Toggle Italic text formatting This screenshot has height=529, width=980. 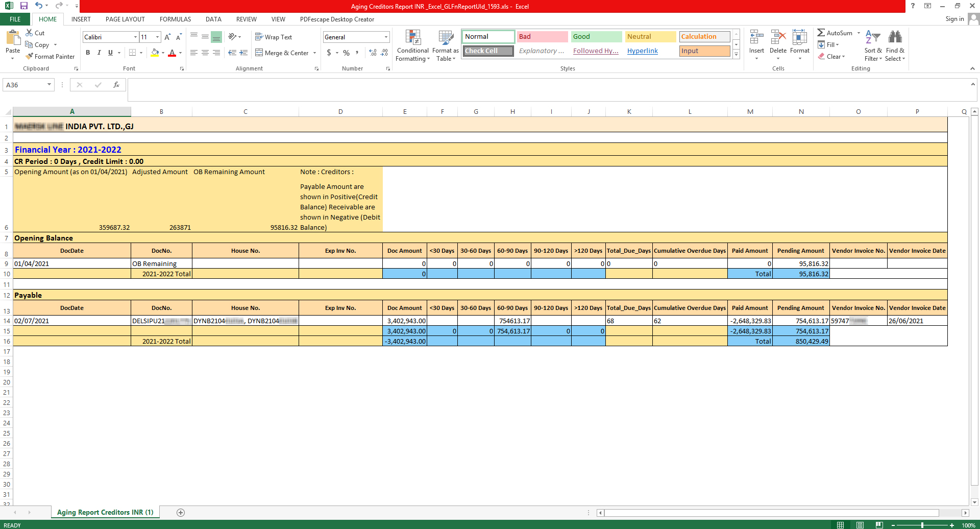99,53
